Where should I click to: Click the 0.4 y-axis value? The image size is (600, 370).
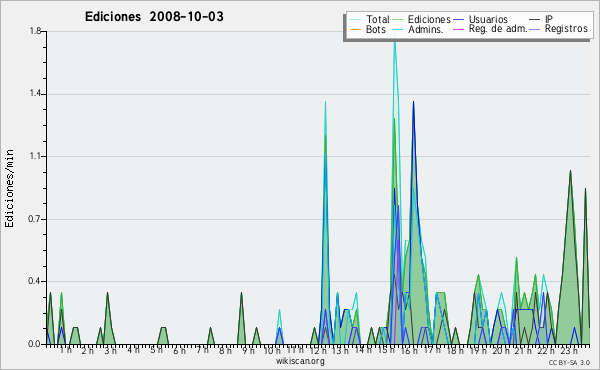click(35, 281)
